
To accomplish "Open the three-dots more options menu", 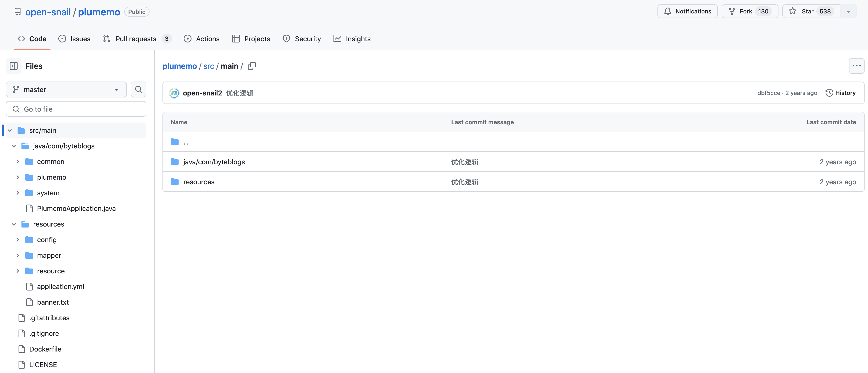I will pos(856,66).
